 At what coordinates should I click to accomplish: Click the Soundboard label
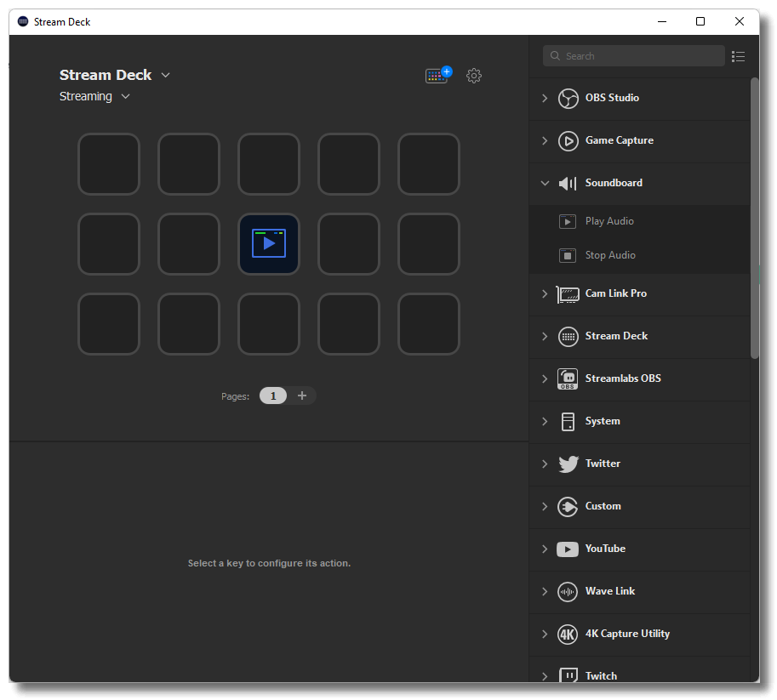(x=614, y=184)
